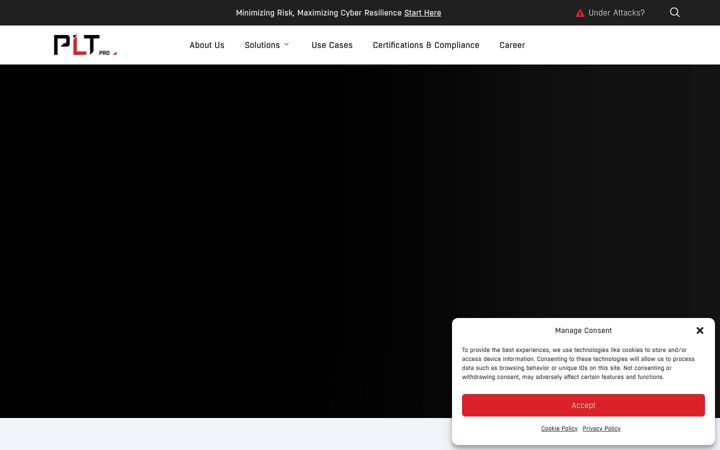This screenshot has height=450, width=720.
Task: Open the About Us page
Action: [x=207, y=45]
